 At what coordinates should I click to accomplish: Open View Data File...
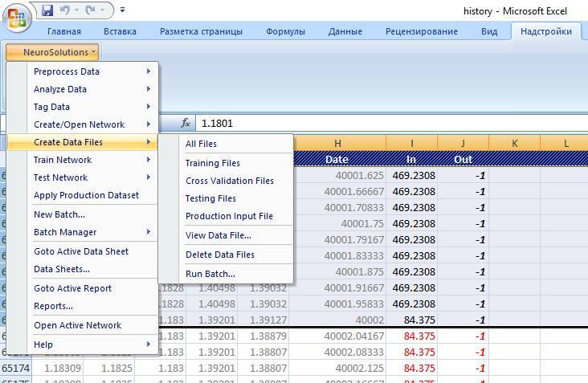[226, 235]
